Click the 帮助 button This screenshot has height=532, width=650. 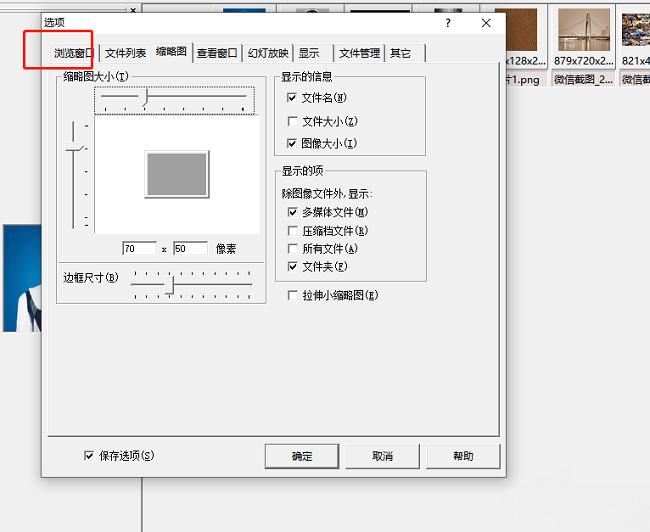tap(463, 456)
